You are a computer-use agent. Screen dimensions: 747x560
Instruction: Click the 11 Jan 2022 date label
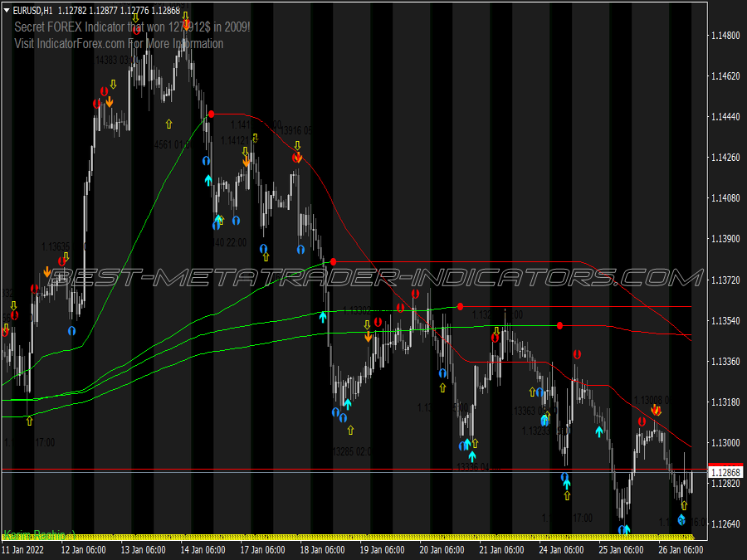pyautogui.click(x=22, y=550)
